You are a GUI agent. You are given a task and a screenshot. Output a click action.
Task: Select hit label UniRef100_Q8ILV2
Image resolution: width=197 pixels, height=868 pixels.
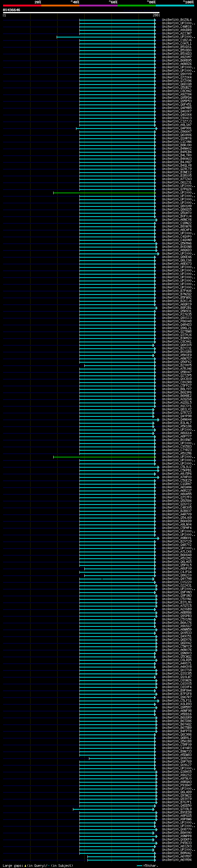[x=177, y=410]
